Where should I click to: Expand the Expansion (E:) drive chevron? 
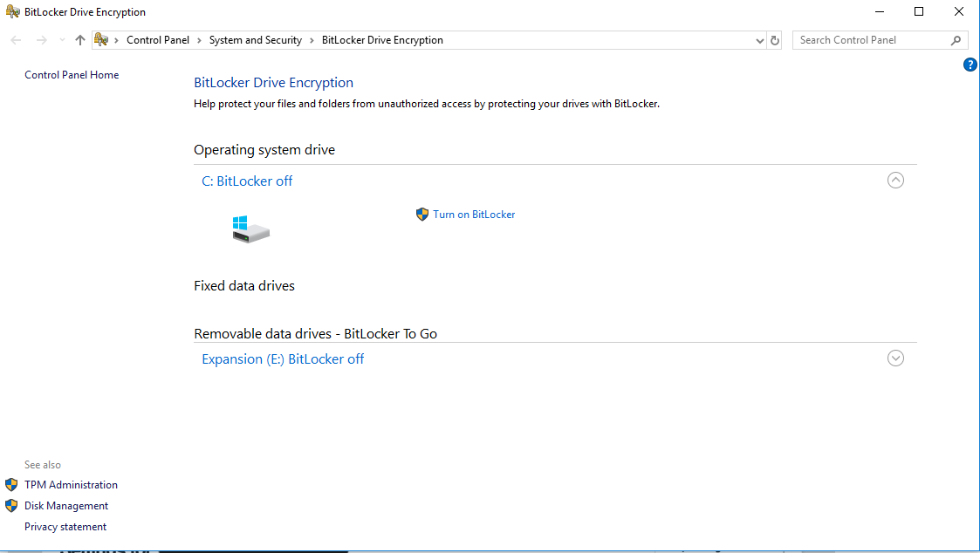tap(895, 358)
